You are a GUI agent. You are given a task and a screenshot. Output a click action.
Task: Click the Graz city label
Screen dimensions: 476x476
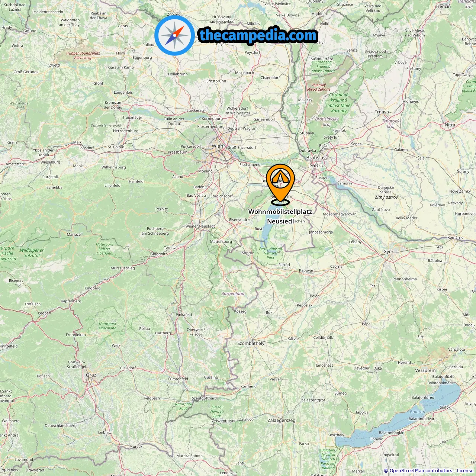pos(91,375)
